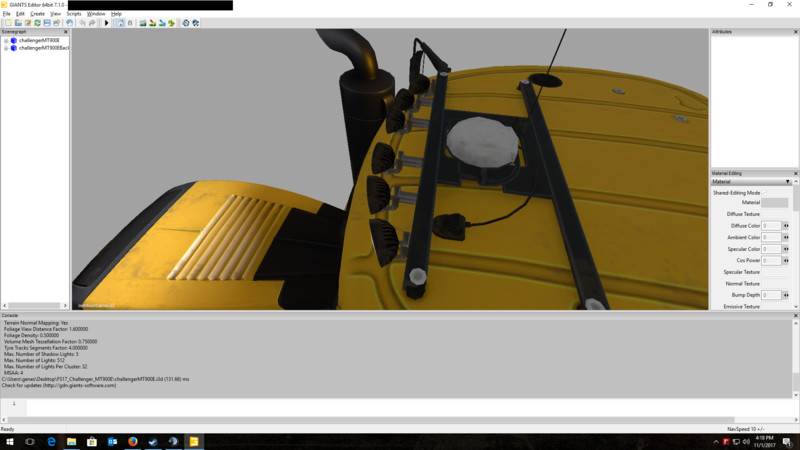Click the Specular Color stepper arrows

click(786, 249)
